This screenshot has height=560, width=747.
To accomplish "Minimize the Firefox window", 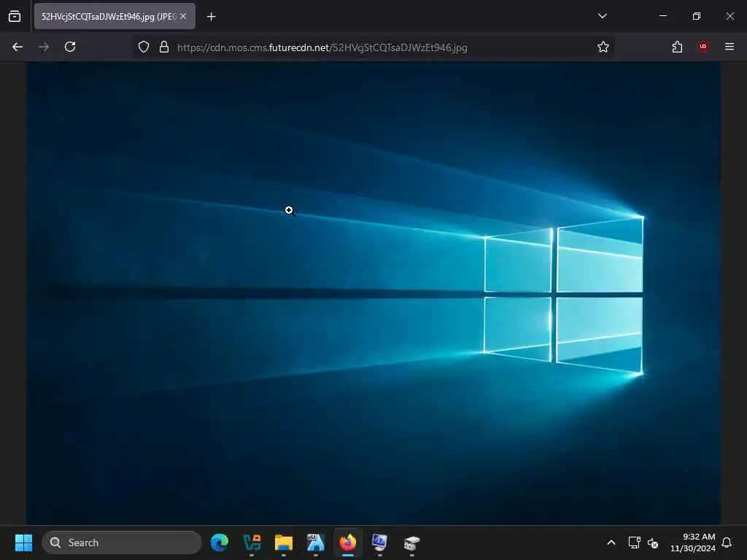I will (x=662, y=16).
